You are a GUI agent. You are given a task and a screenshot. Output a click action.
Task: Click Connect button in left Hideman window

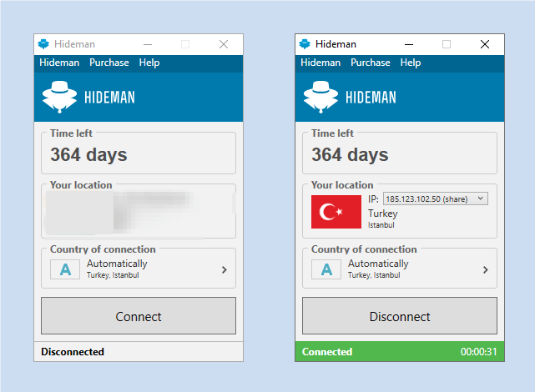pyautogui.click(x=139, y=315)
